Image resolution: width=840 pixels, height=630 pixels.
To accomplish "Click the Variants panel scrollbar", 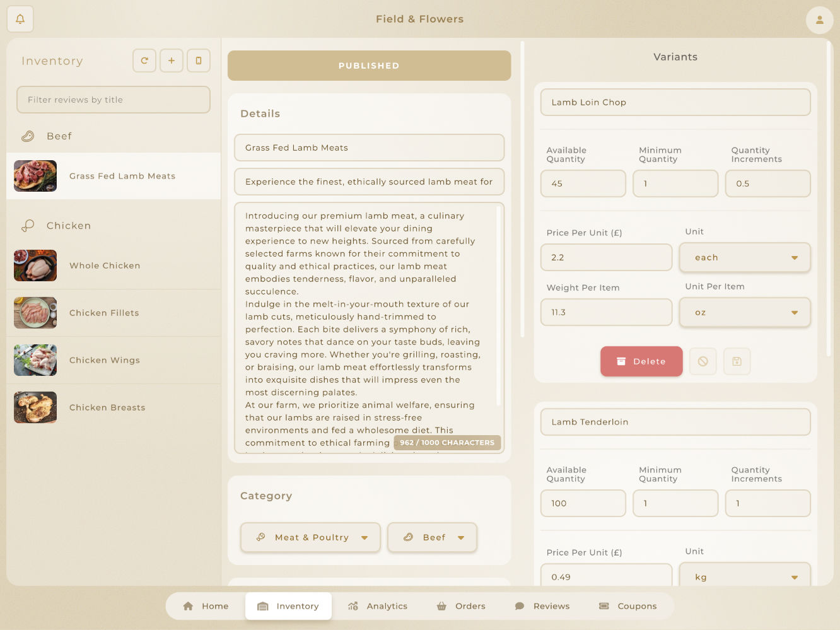I will point(829,199).
